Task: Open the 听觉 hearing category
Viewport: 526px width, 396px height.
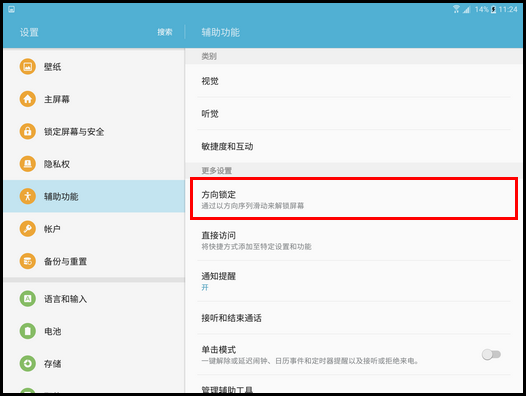Action: 354,114
